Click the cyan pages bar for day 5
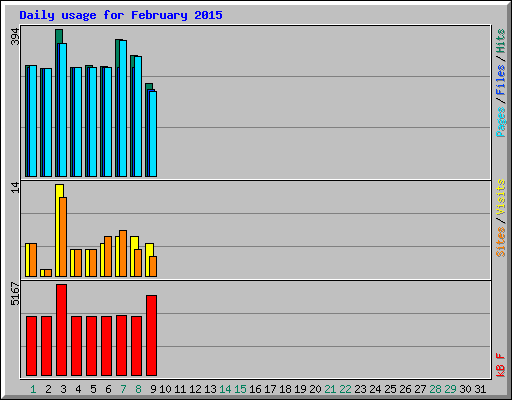The width and height of the screenshot is (512, 400). (x=93, y=122)
